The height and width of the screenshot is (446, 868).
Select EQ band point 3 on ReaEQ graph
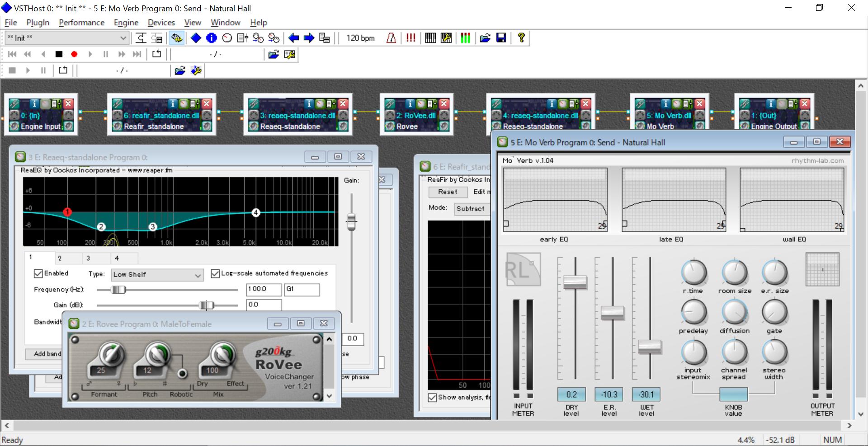[x=153, y=227]
